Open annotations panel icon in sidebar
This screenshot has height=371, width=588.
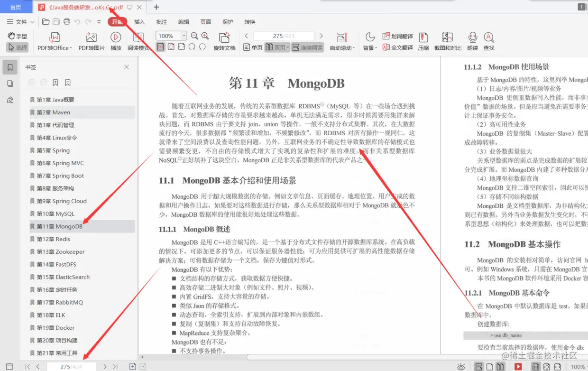pos(10,100)
